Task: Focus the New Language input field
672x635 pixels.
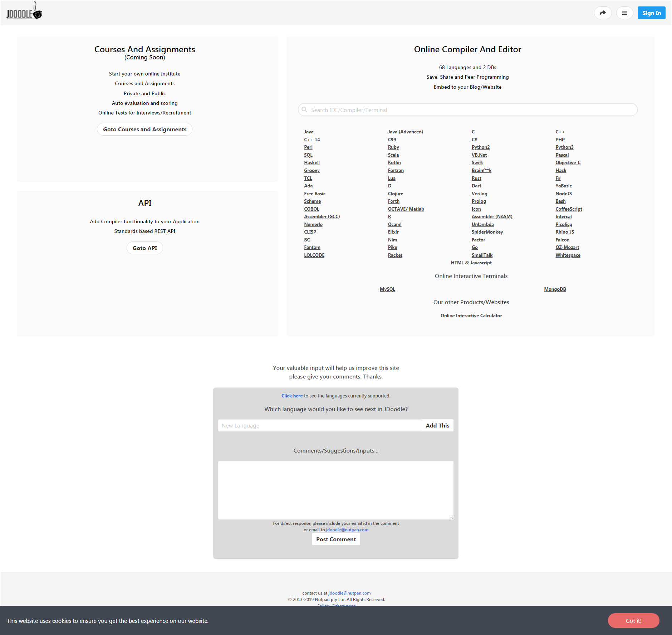Action: [319, 425]
